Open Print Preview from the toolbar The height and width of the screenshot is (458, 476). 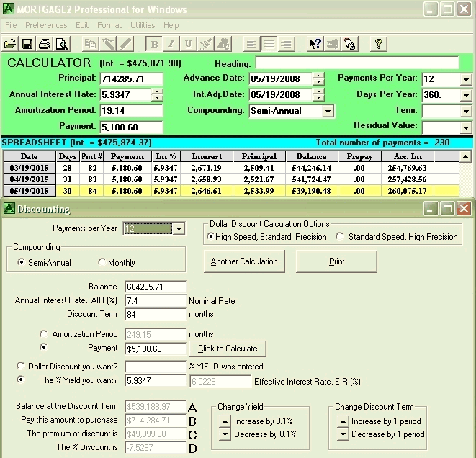(61, 43)
